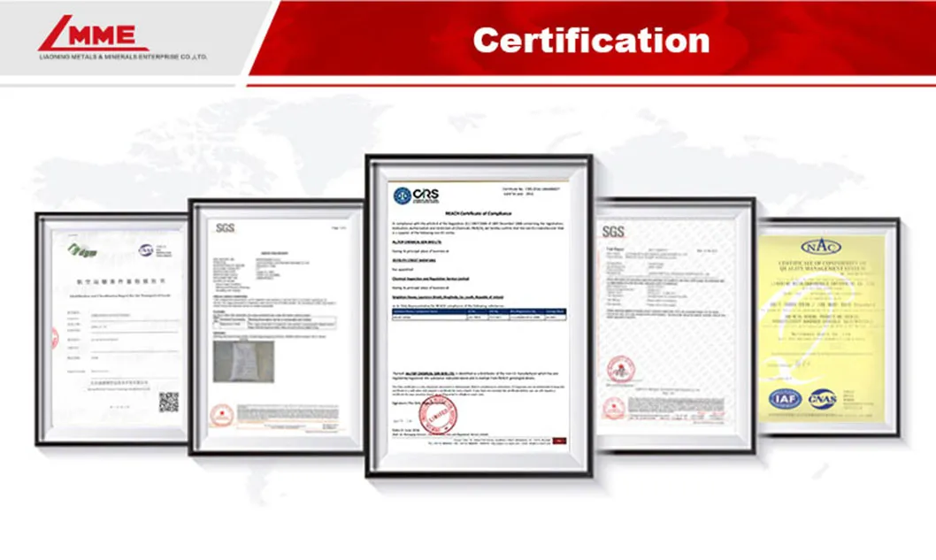
Task: Click the SGS logo on fourth certificate
Action: (x=613, y=232)
